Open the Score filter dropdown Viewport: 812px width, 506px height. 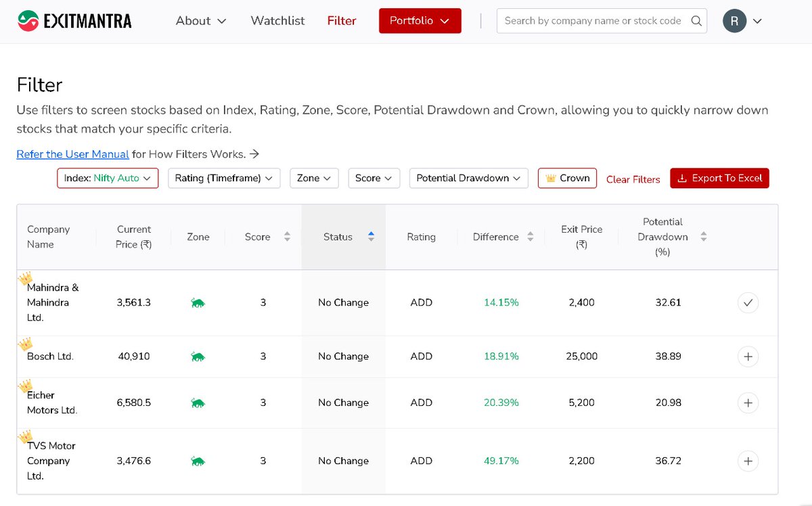374,178
